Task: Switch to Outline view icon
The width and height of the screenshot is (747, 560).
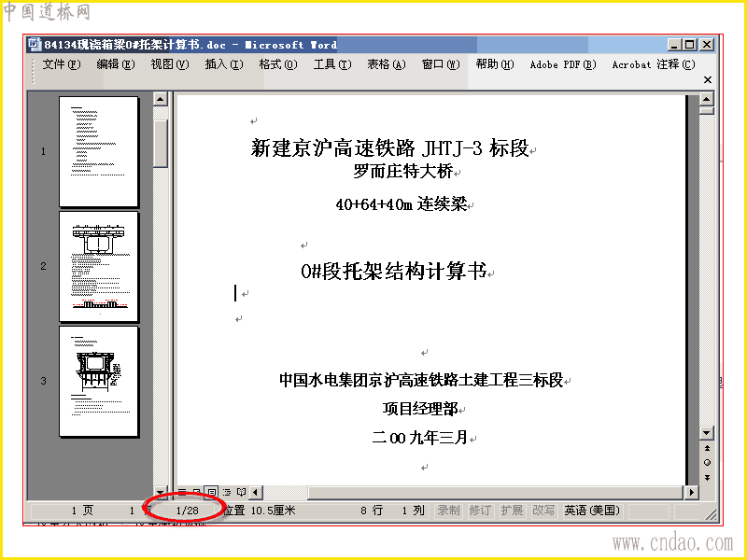Action: click(x=227, y=492)
